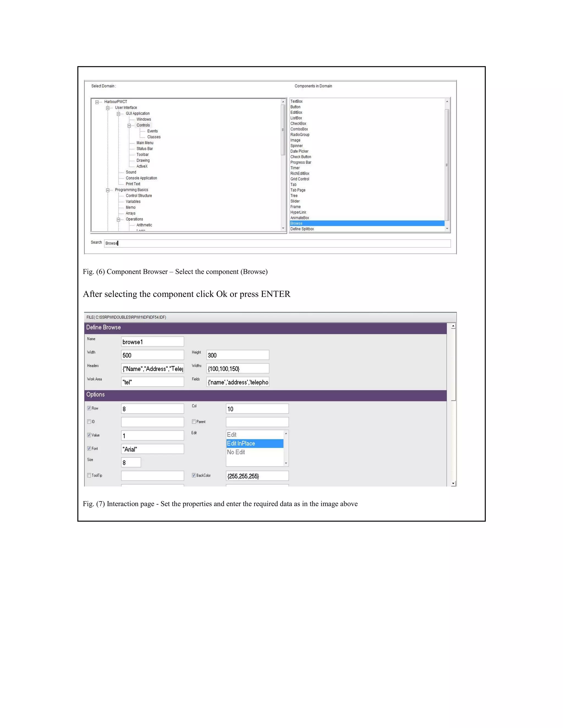
Task: Click scroll-down arrow of interaction page
Action: [x=453, y=483]
